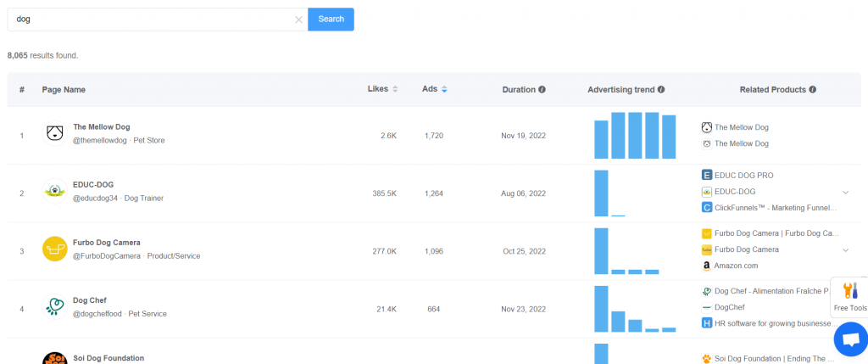Open the Soi Dog Foundation logo
The width and height of the screenshot is (868, 364).
coord(55,357)
